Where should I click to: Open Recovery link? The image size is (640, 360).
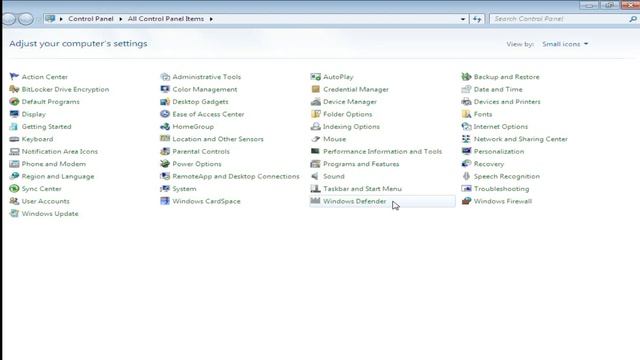coord(489,164)
